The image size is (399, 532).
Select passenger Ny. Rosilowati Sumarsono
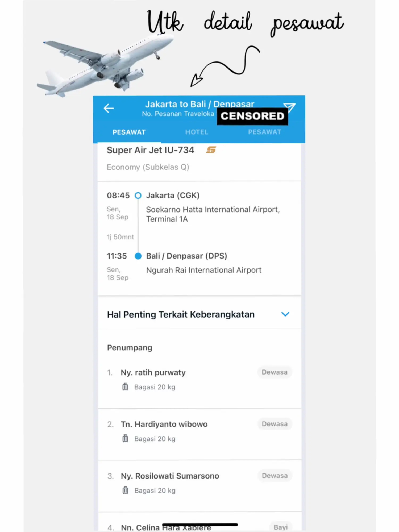click(170, 476)
